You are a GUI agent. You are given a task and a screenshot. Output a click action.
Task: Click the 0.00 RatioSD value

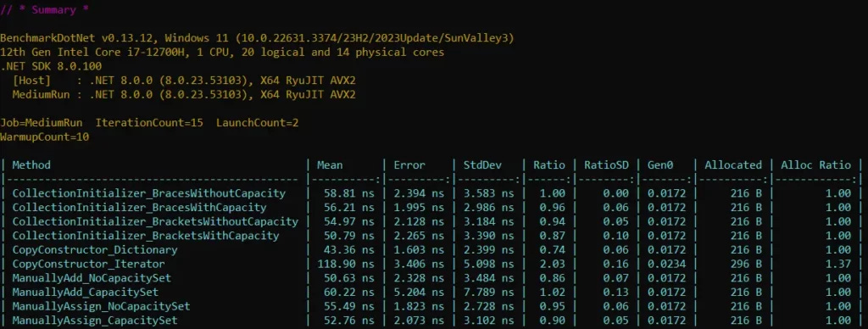[x=616, y=193]
